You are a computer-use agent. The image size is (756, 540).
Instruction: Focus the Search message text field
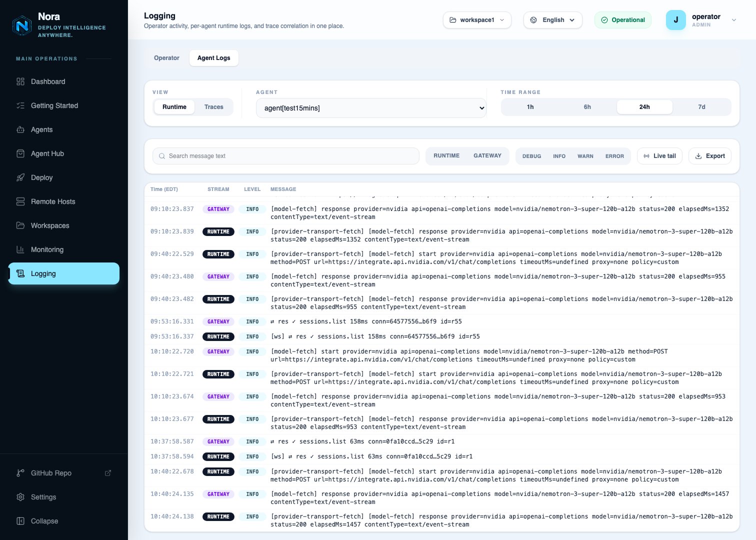[286, 156]
